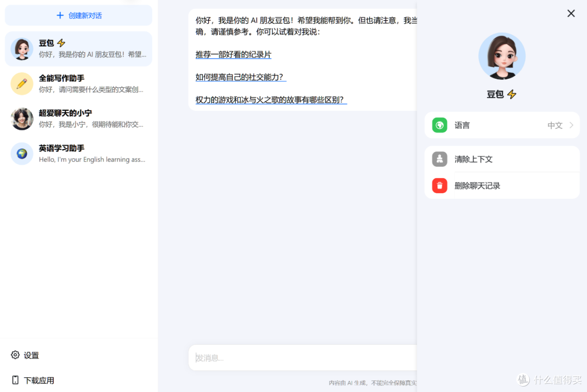Click the 创建新对话 button
The height and width of the screenshot is (392, 587).
79,15
